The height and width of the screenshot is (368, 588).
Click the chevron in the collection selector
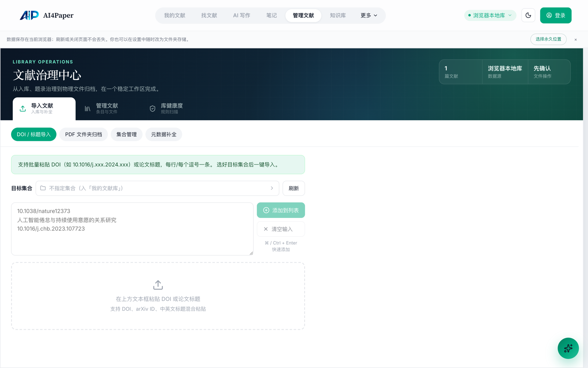pyautogui.click(x=272, y=188)
